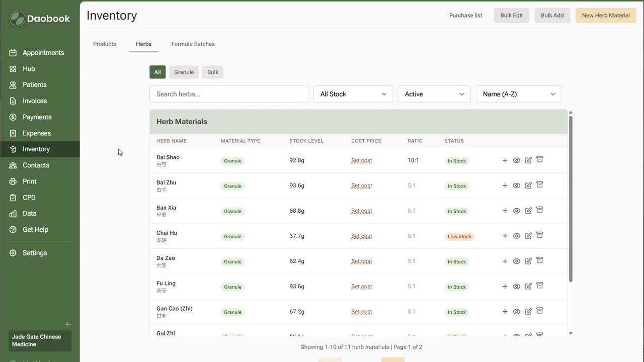View Fu Ling details with eye icon
Screen dimensions: 644x362
516,286
